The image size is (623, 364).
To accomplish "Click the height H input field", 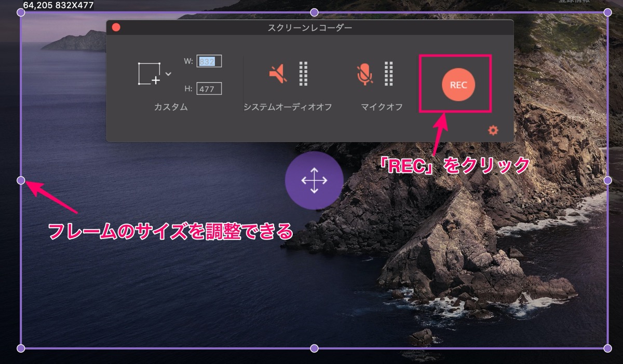I will (x=209, y=89).
